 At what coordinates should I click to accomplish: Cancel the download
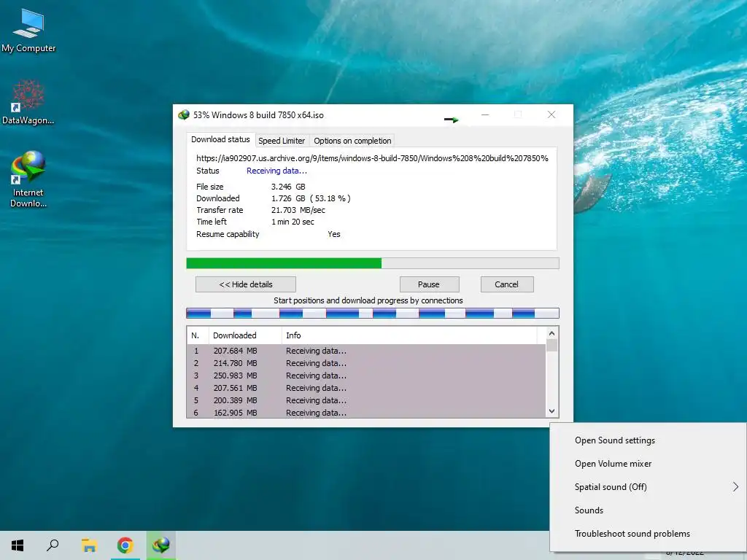(506, 284)
